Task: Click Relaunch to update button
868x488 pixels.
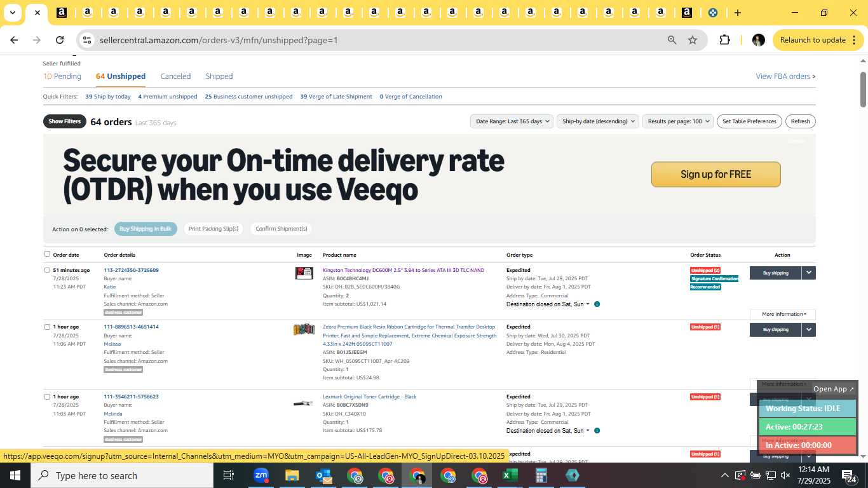Action: tap(818, 40)
